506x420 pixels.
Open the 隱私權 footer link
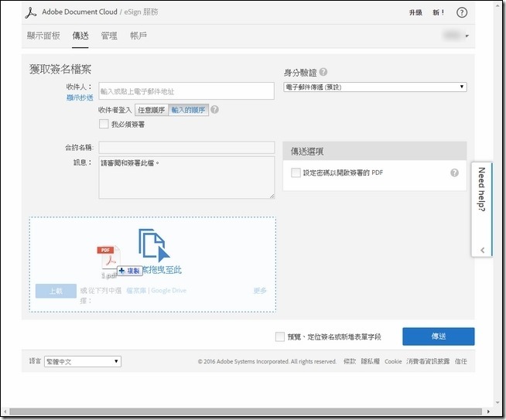coord(370,361)
